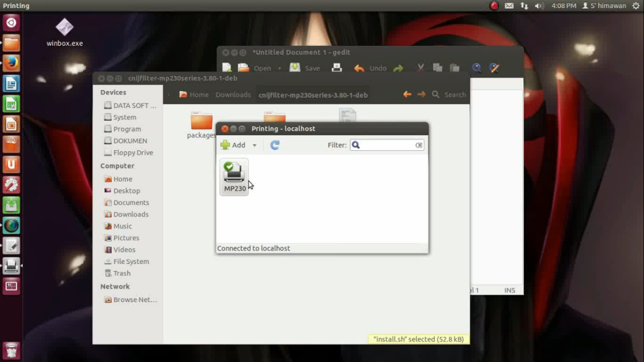Open Downloads in sidebar
The width and height of the screenshot is (644, 362).
pyautogui.click(x=126, y=214)
